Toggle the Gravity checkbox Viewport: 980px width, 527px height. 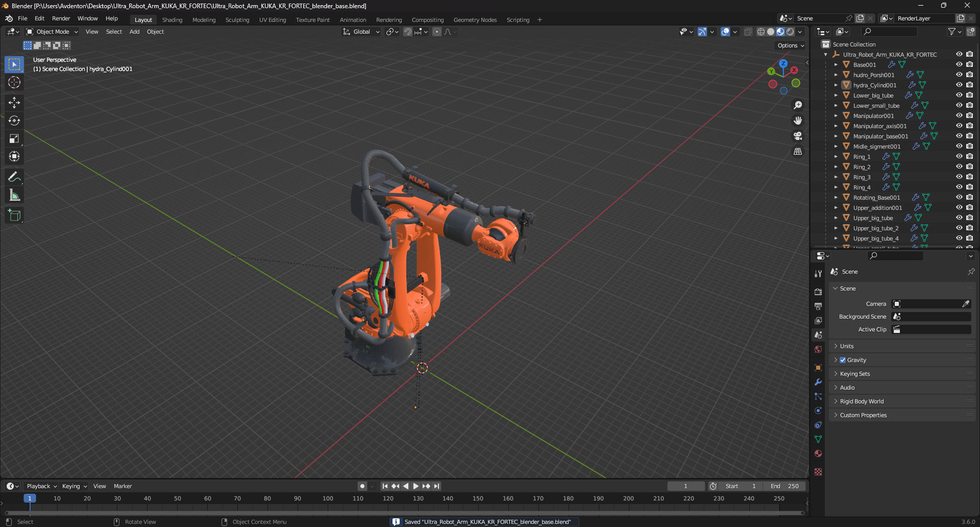click(x=843, y=360)
